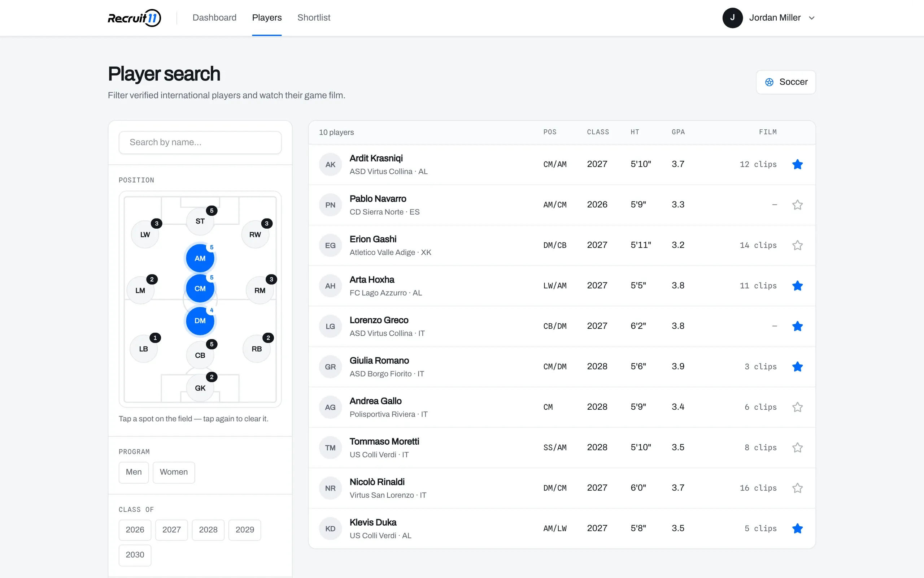Remove star from Lorenzo Greco
The image size is (924, 578).
pos(797,326)
